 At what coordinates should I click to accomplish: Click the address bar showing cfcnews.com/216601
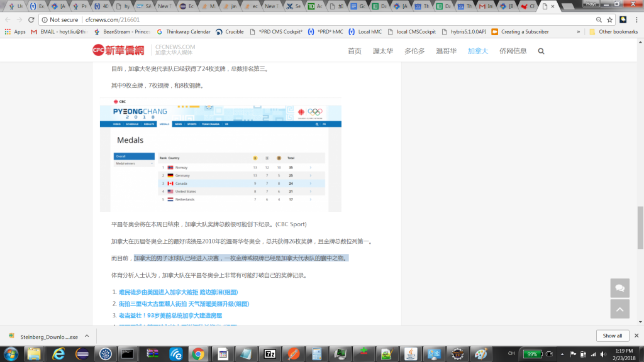coord(314,19)
